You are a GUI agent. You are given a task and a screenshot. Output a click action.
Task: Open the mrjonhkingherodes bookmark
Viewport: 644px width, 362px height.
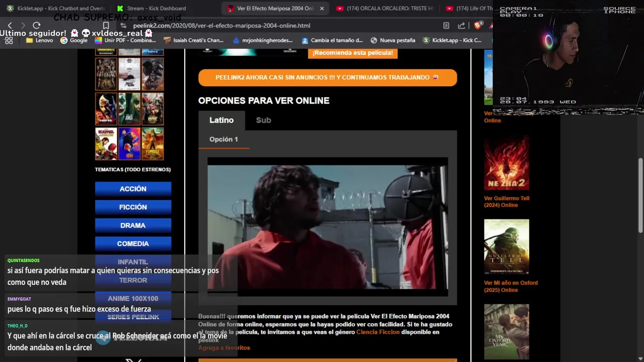click(x=262, y=40)
